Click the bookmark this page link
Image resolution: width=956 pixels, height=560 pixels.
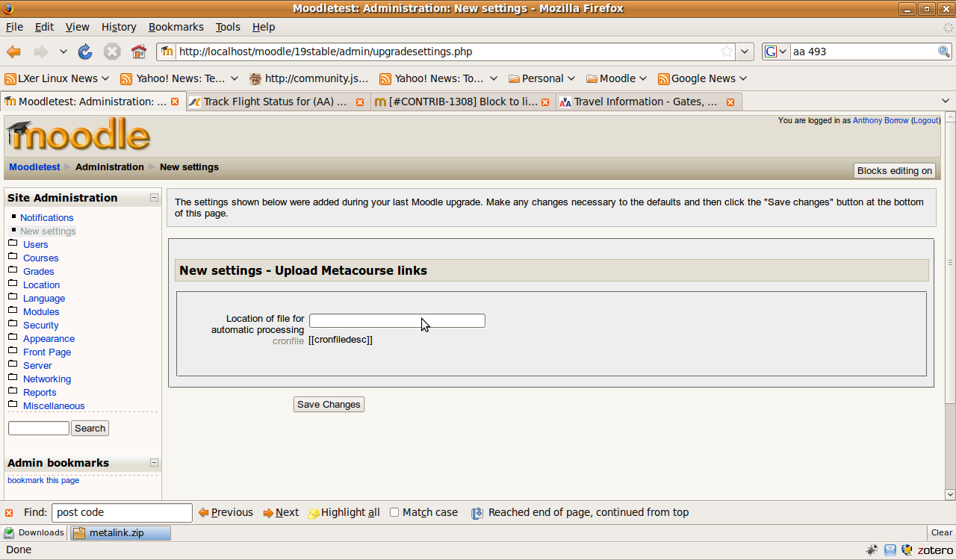point(43,480)
